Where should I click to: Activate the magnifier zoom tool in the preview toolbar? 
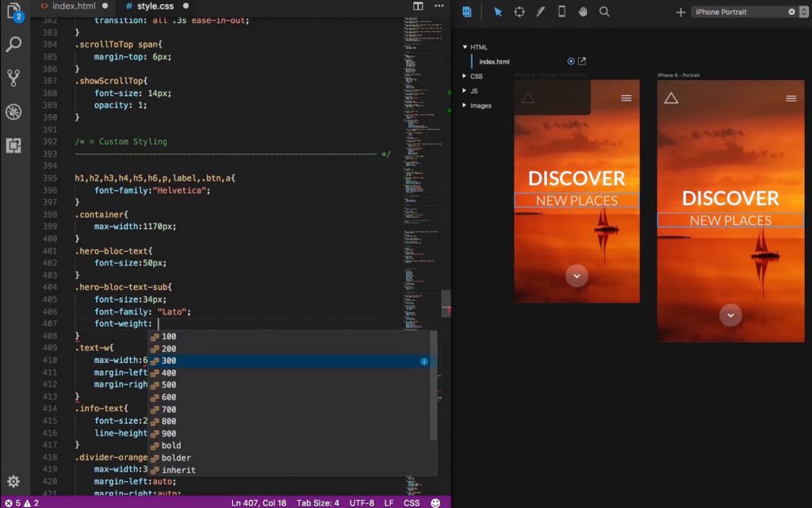click(605, 12)
